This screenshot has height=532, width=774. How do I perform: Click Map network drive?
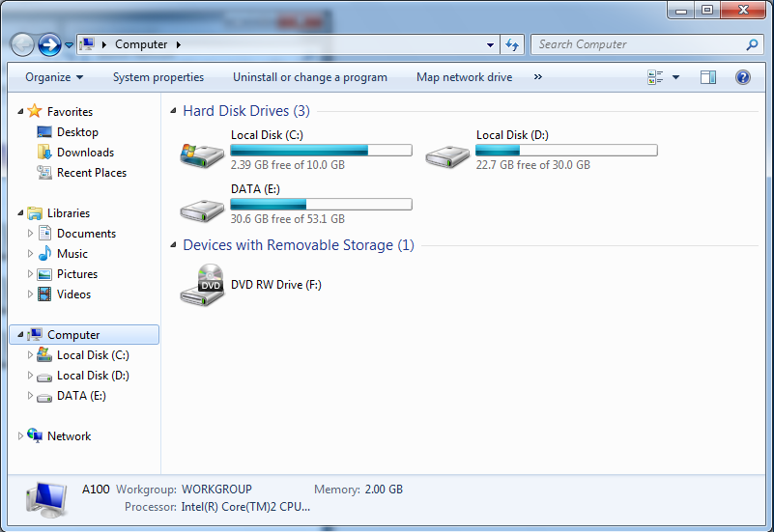tap(464, 77)
